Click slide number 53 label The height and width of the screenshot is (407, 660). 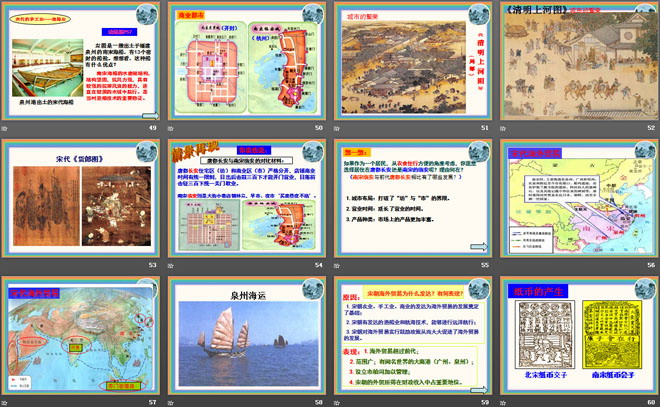click(152, 265)
